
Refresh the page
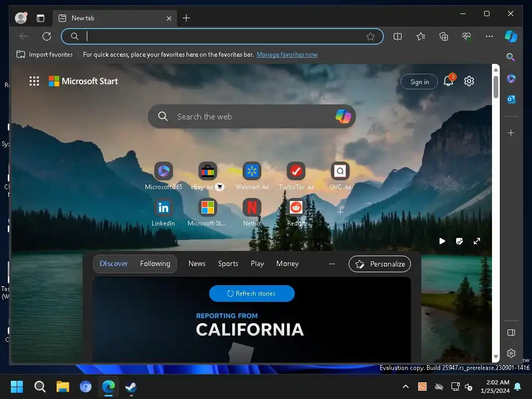click(47, 36)
